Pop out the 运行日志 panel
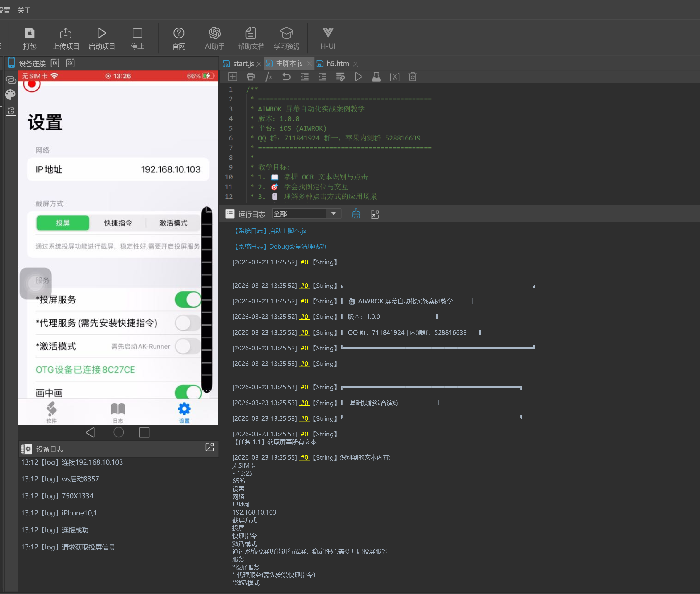 (374, 214)
